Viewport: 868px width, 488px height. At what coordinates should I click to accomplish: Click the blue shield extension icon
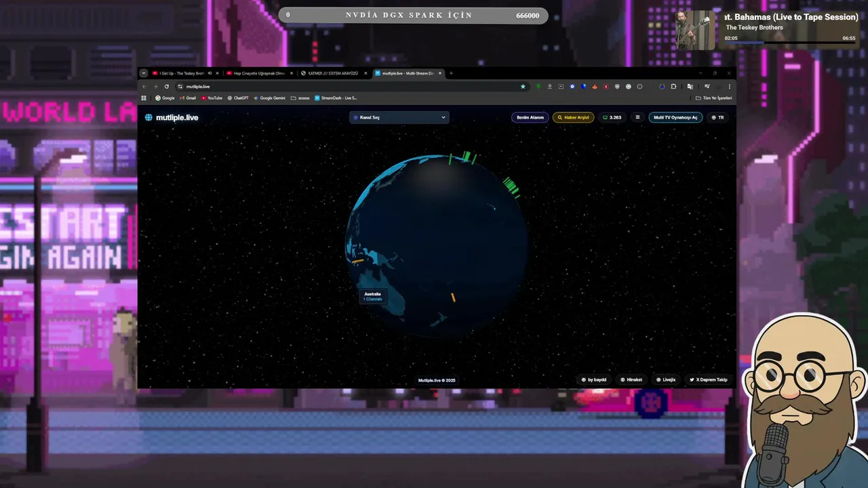583,87
